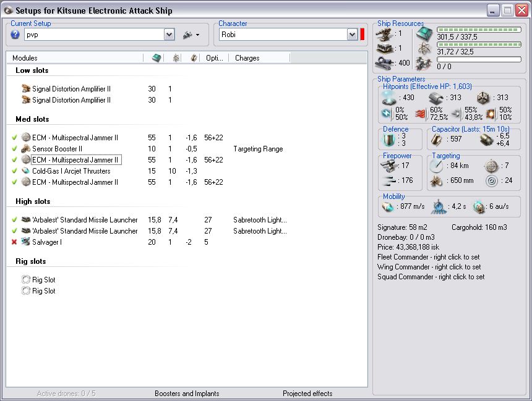Click the empty drone bandwidth bar 0 / 0
This screenshot has height=401, width=532.
479,59
